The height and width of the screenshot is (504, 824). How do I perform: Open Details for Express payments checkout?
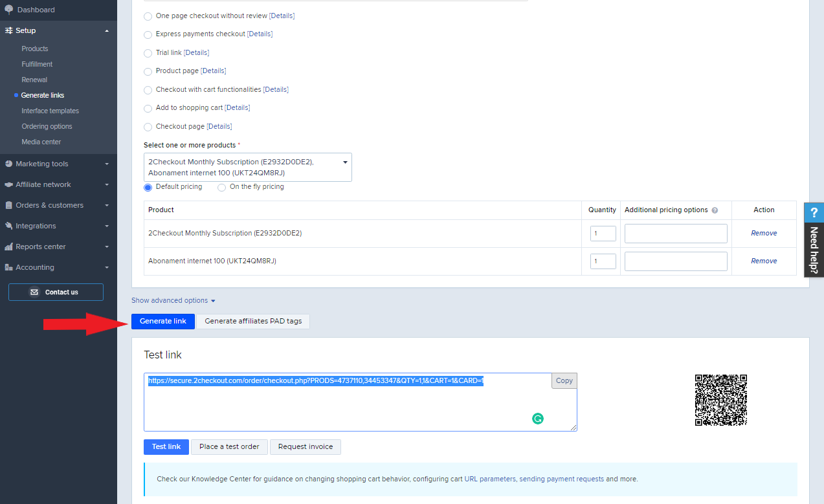point(260,34)
